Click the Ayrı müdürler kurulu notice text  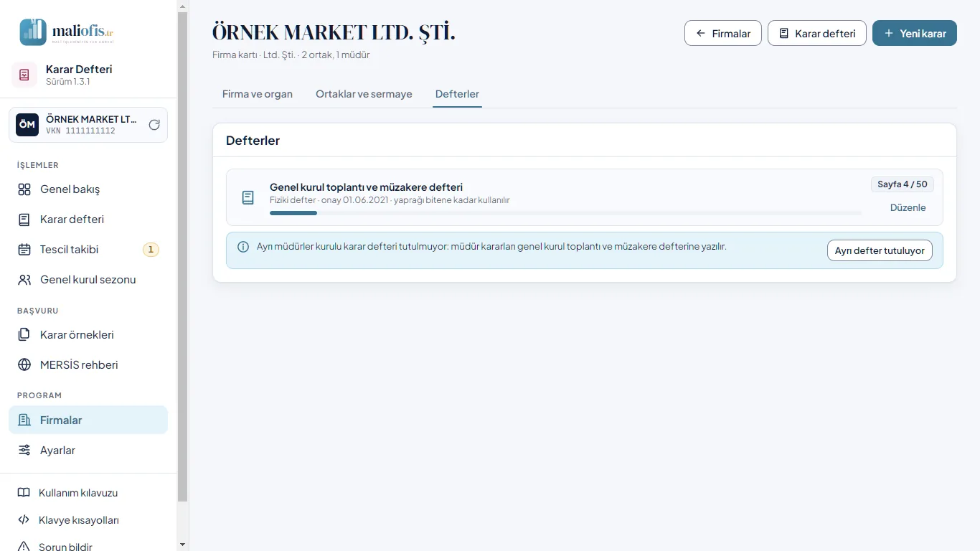point(491,246)
